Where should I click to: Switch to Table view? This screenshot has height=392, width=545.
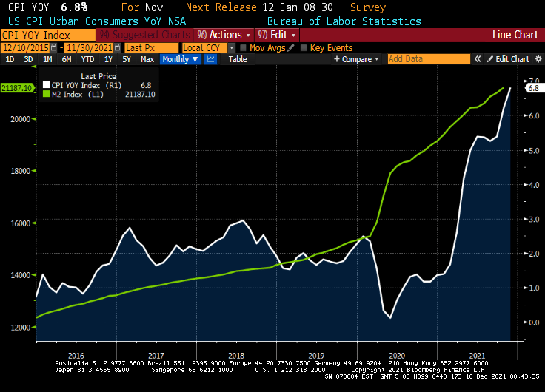(237, 59)
